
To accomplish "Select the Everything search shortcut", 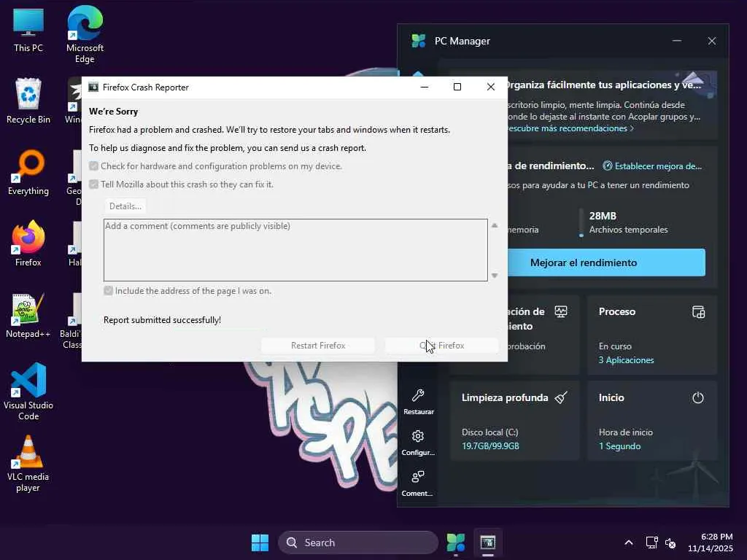I will coord(28,172).
